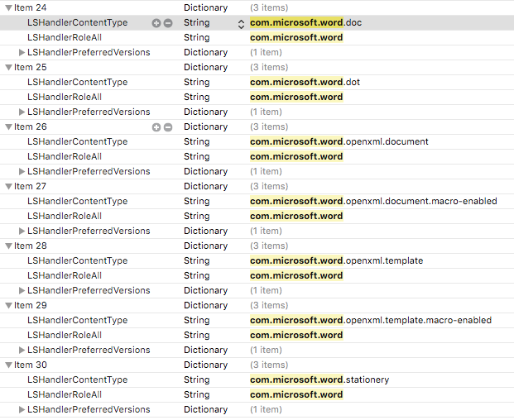Screen dimensions: 514x420
Task: Select LSHandlerContentType key under Item 29
Action: click(x=77, y=320)
